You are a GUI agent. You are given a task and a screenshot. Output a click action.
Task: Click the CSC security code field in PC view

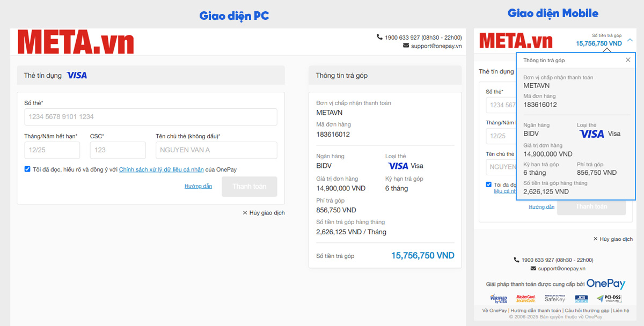click(118, 150)
